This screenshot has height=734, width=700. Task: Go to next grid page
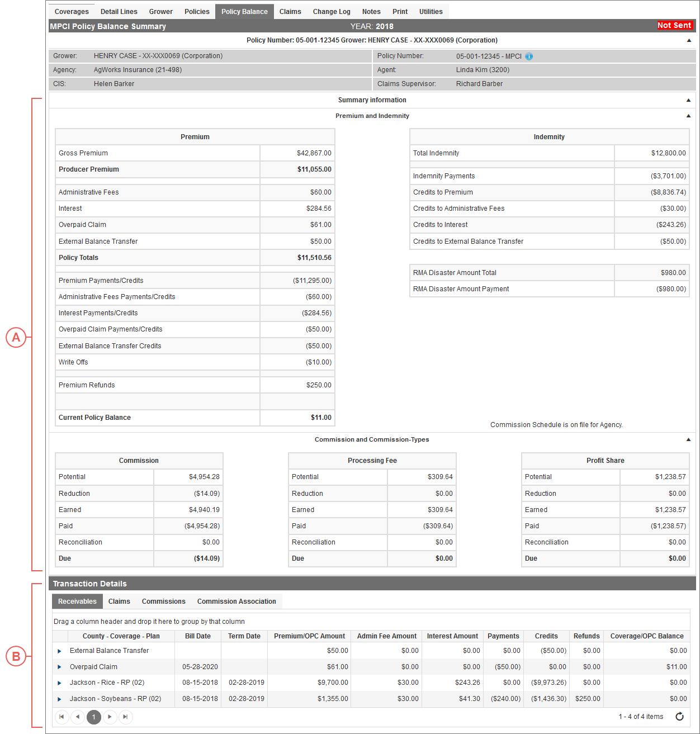[110, 717]
